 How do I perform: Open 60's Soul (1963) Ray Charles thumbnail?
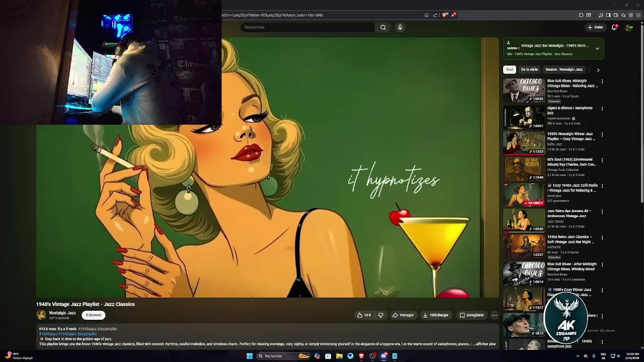(524, 168)
